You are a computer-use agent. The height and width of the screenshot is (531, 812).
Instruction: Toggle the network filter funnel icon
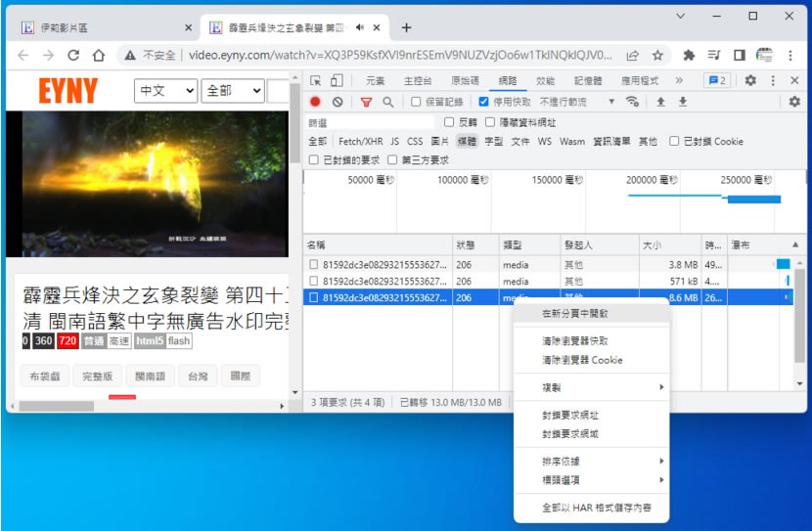(x=366, y=102)
